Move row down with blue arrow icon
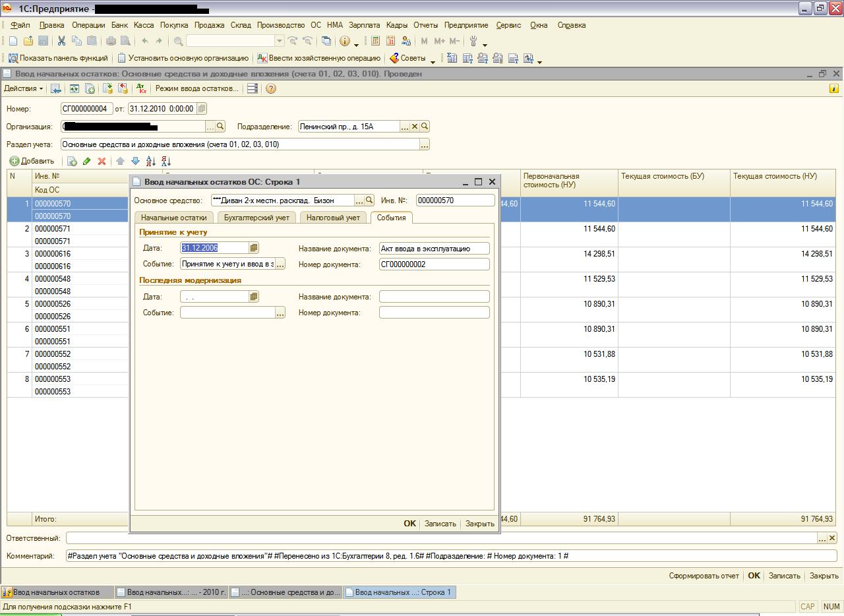Screen dimensions: 844x616 tap(135, 161)
